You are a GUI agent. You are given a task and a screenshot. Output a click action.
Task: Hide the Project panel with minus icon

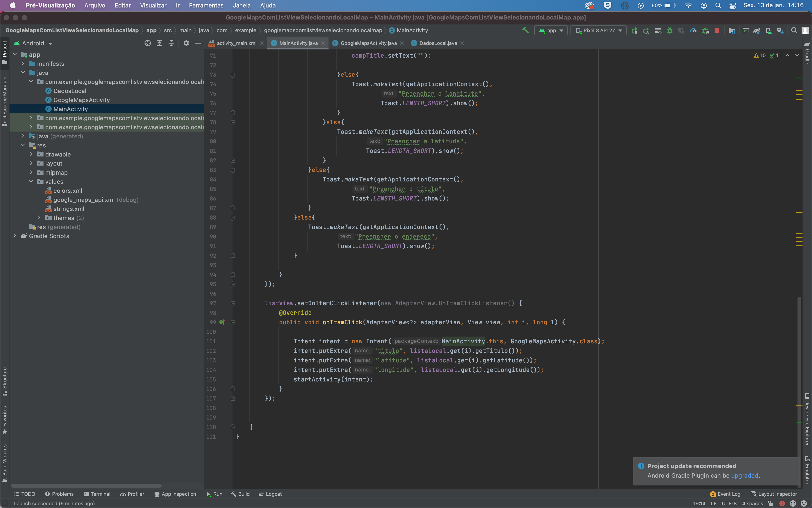coord(198,43)
